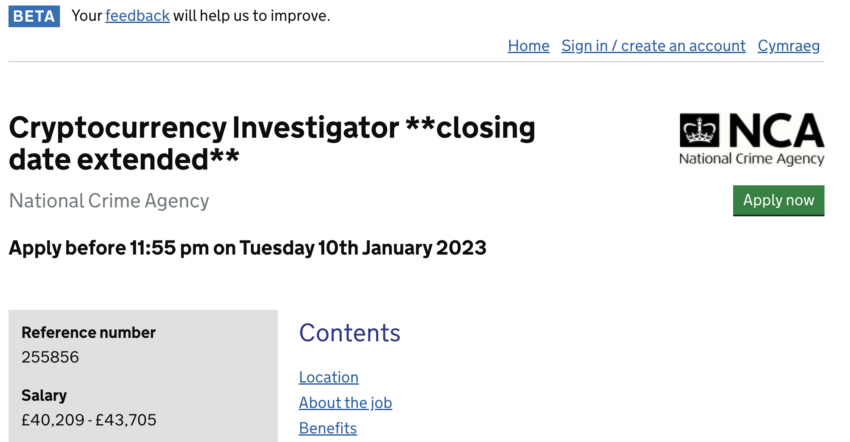Go to the Home page link
The height and width of the screenshot is (442, 850).
528,46
